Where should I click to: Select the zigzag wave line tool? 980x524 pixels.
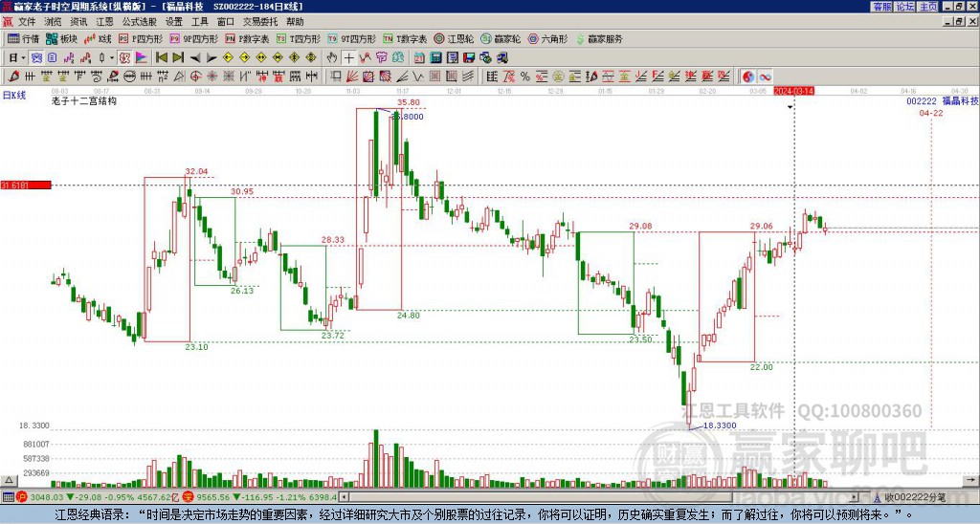pyautogui.click(x=418, y=76)
